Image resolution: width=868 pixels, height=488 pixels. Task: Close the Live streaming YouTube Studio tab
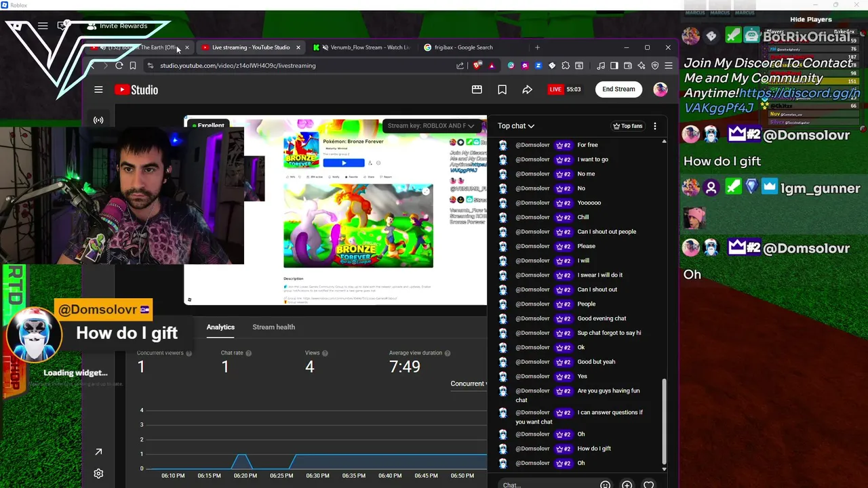pyautogui.click(x=298, y=47)
